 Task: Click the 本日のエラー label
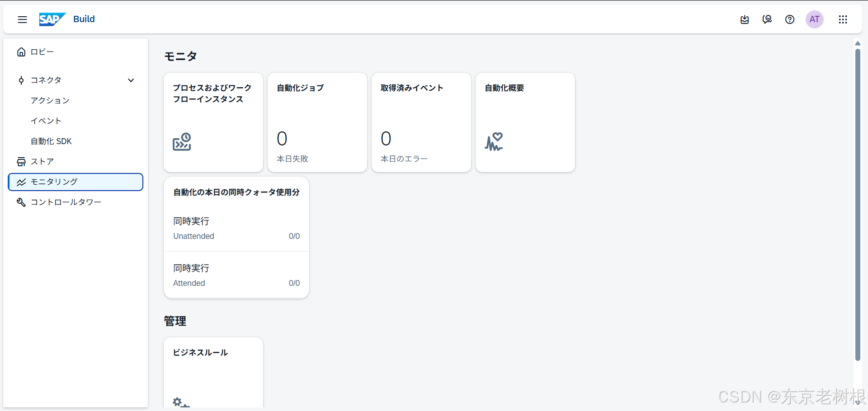point(404,159)
